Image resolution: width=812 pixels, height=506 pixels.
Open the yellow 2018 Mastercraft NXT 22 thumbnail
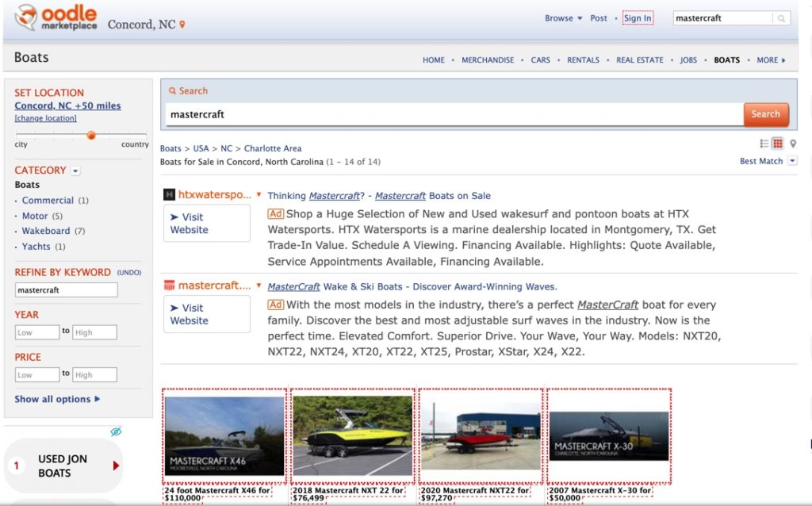tap(353, 435)
